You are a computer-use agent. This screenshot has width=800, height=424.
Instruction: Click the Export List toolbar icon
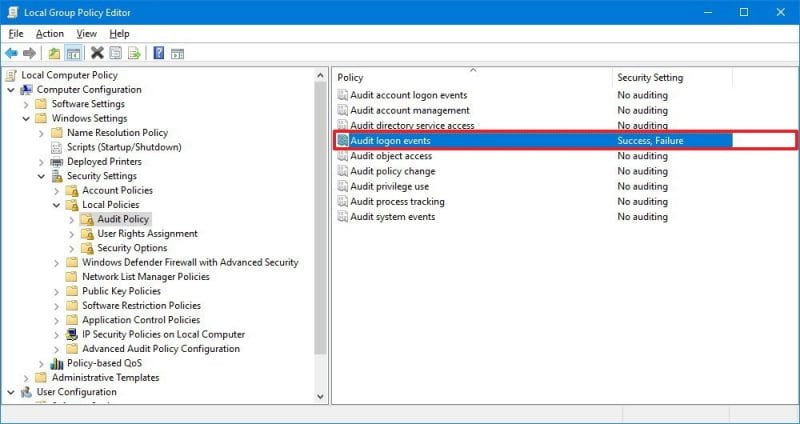coord(134,53)
